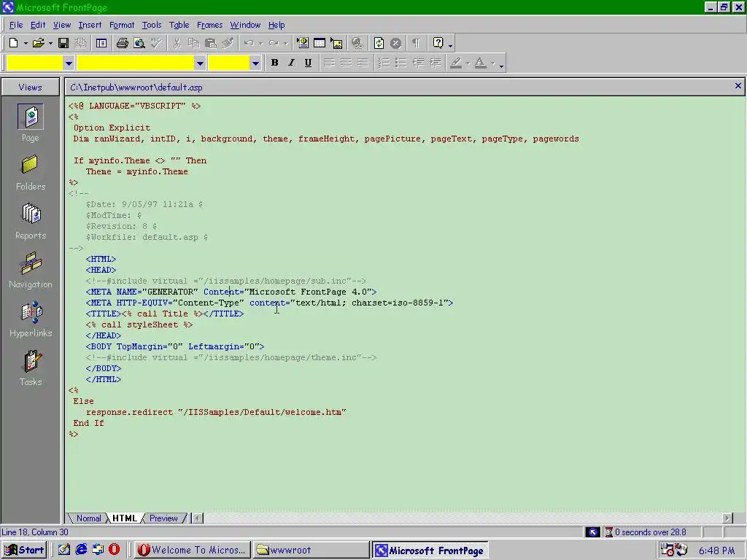Launch Internet Explorer from quick launch
Image resolution: width=747 pixels, height=560 pixels.
(81, 550)
